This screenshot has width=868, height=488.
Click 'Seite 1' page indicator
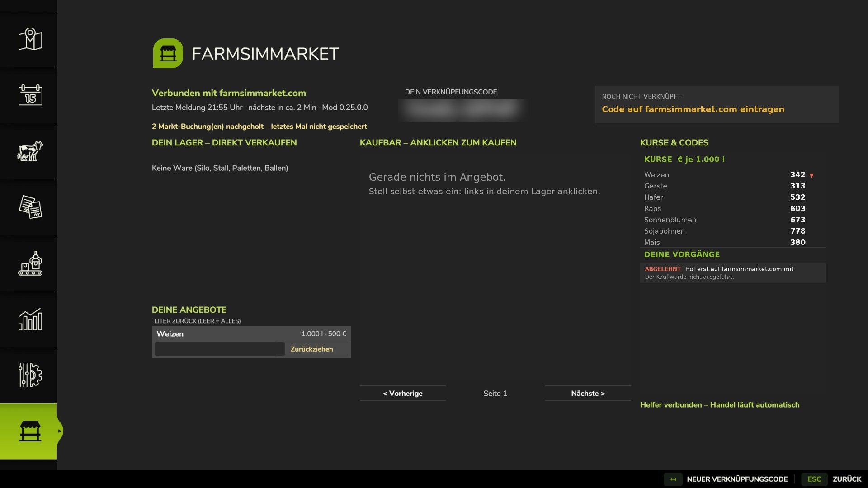[x=495, y=394]
